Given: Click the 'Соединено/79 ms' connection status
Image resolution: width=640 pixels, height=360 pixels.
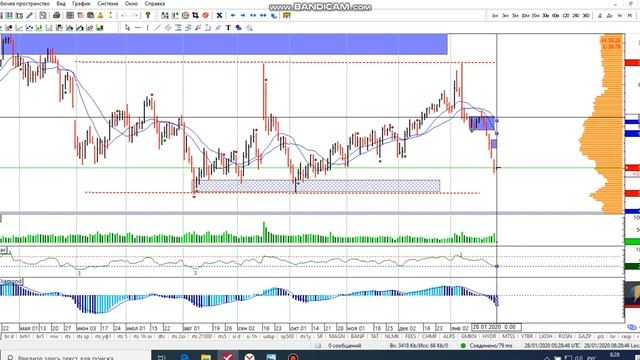Looking at the screenshot, I should click(x=491, y=346).
